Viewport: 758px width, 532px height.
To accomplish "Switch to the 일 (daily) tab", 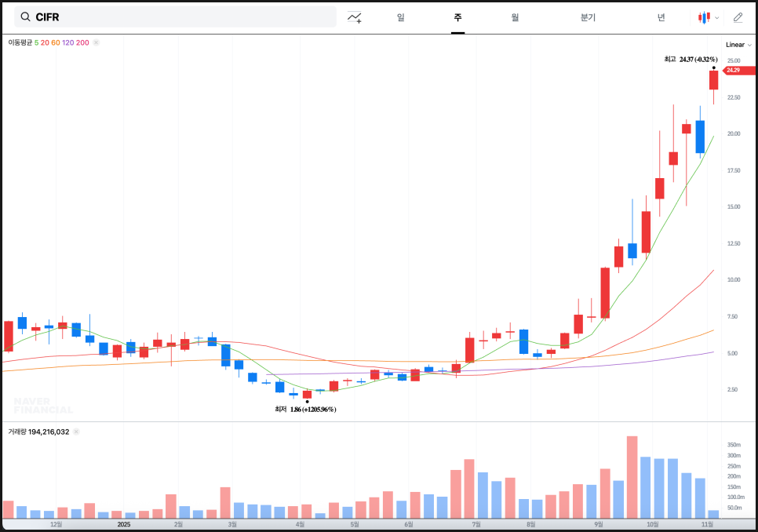I will pos(401,17).
